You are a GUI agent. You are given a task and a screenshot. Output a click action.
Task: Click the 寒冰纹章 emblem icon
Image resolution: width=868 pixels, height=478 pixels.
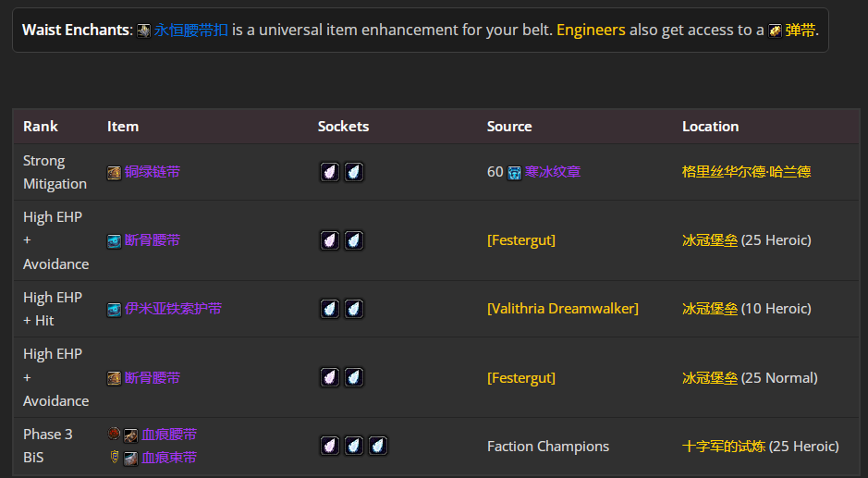point(514,173)
